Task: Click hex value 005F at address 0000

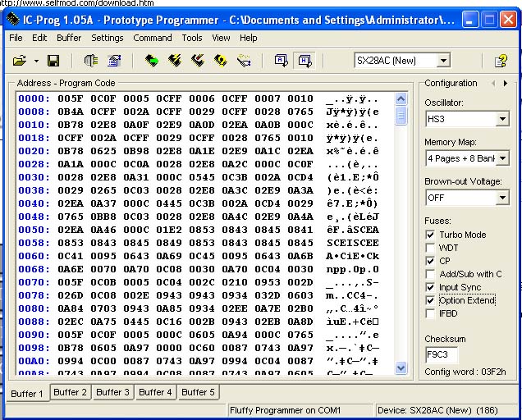Action: tap(70, 98)
